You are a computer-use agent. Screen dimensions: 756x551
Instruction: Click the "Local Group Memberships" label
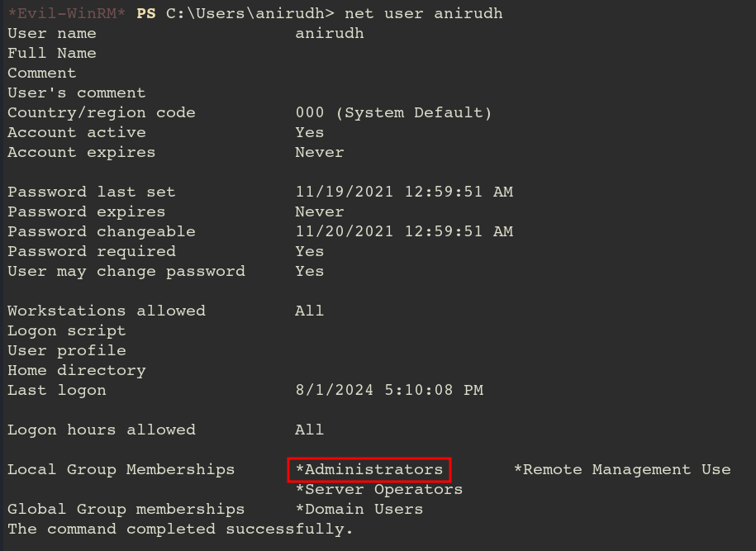coord(121,469)
